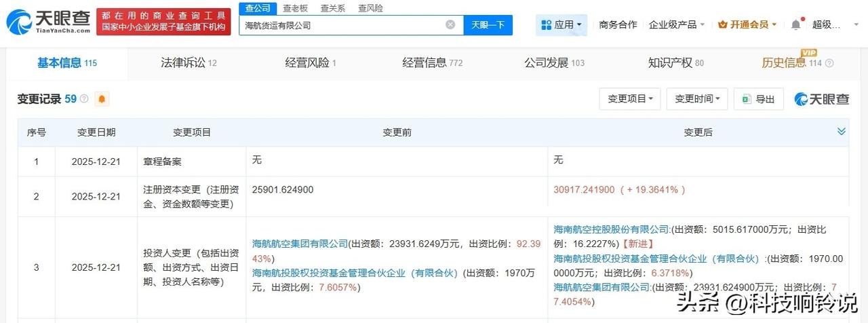The height and width of the screenshot is (323, 868).
Task: Click the value 30917.241900 in 变更后
Action: 585,190
